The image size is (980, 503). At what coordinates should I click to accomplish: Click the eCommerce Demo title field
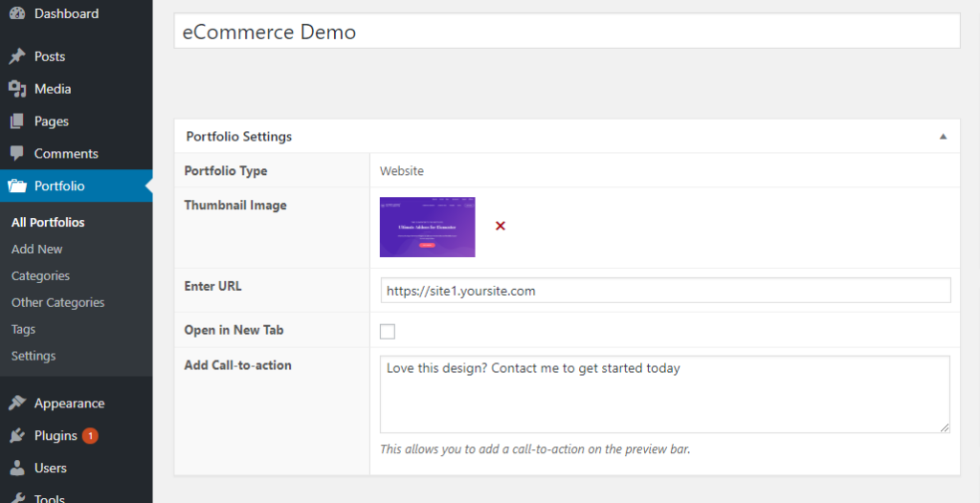[x=567, y=32]
